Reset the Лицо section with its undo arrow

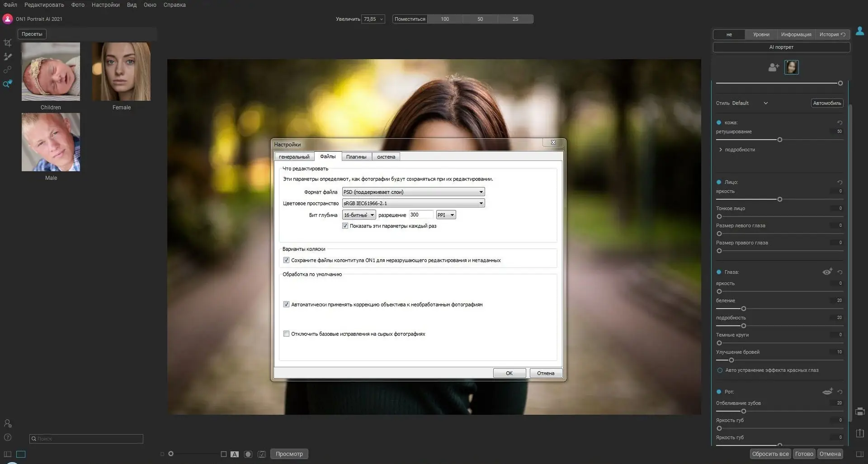tap(840, 182)
